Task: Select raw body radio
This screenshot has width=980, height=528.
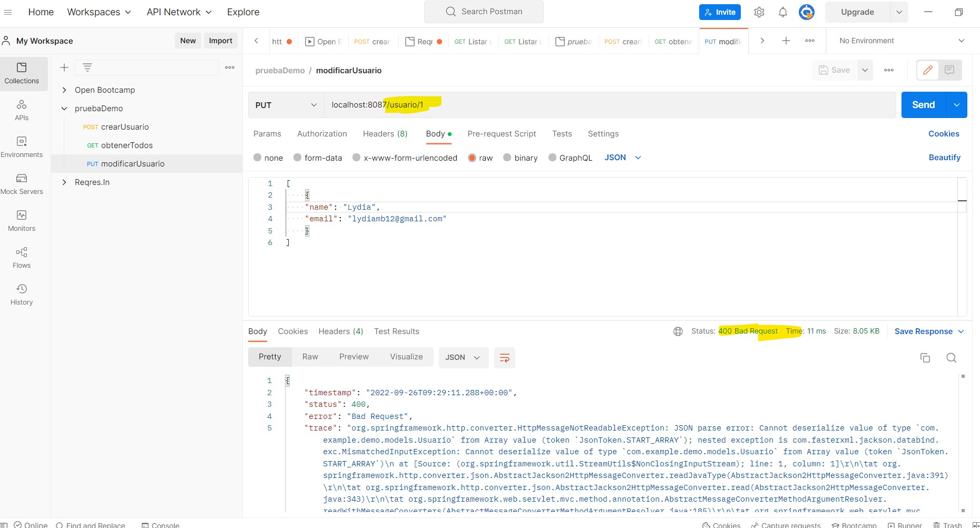Action: coord(472,158)
